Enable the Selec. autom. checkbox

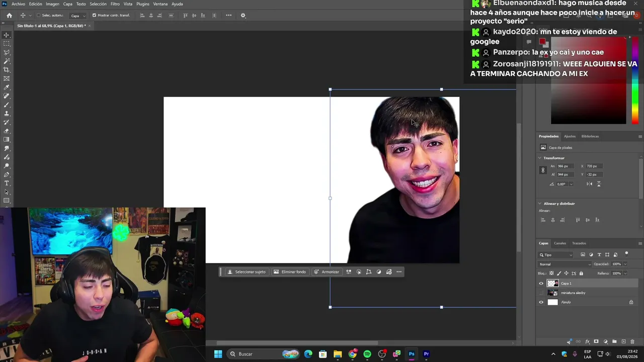[x=38, y=16]
